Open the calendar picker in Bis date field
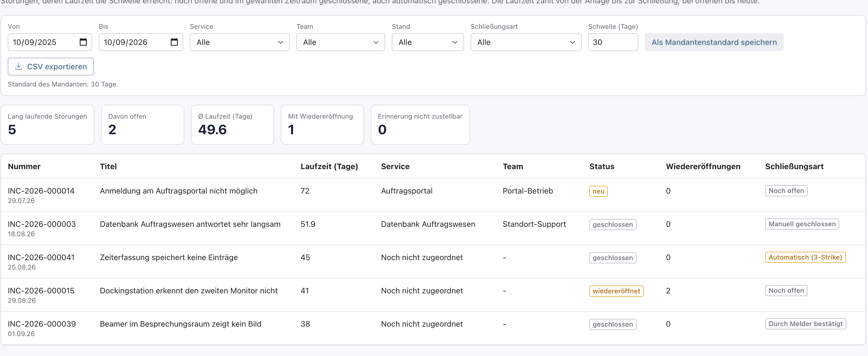The height and width of the screenshot is (356, 868). click(x=174, y=42)
